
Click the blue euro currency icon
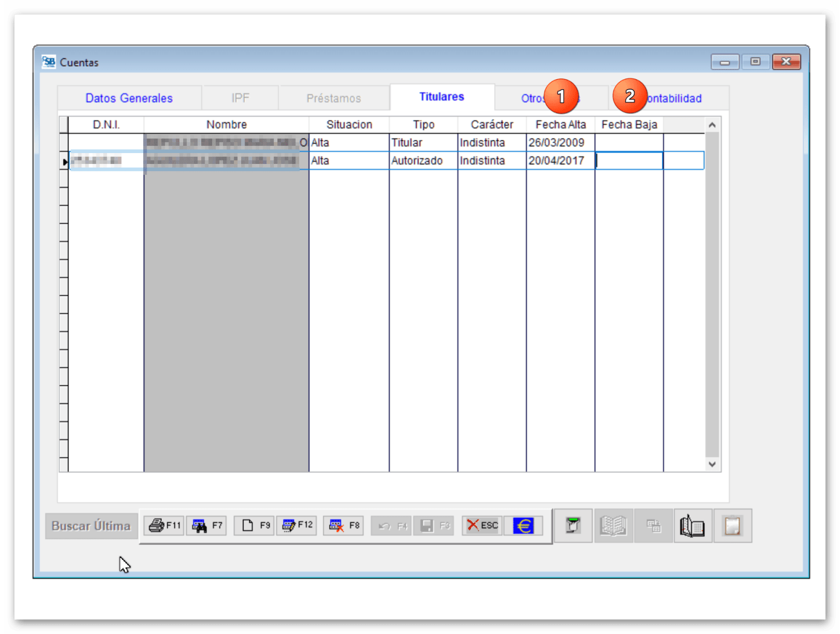523,526
